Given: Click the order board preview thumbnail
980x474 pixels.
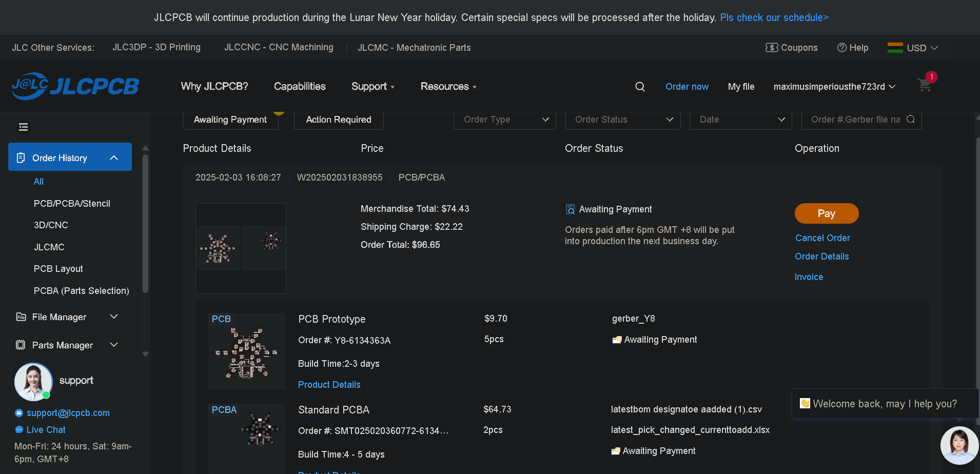Looking at the screenshot, I should pos(241,248).
